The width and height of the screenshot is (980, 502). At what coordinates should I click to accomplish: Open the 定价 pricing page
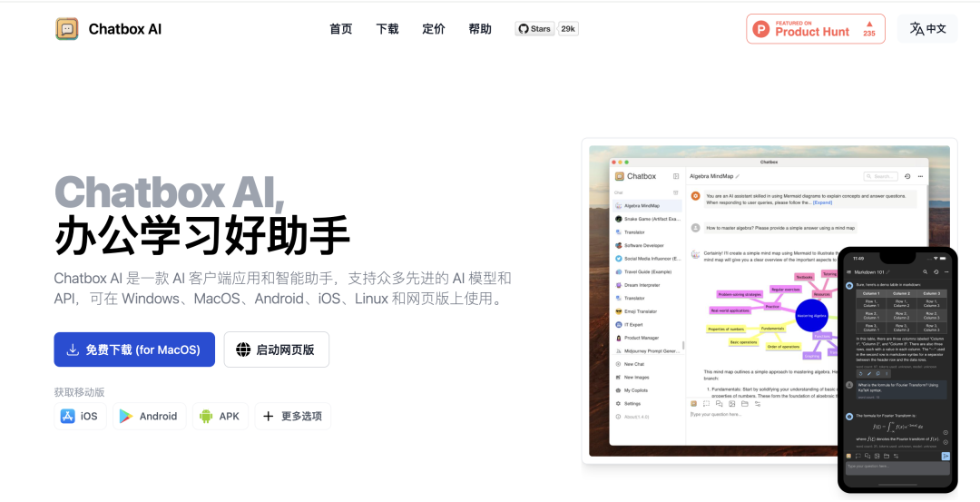tap(434, 29)
